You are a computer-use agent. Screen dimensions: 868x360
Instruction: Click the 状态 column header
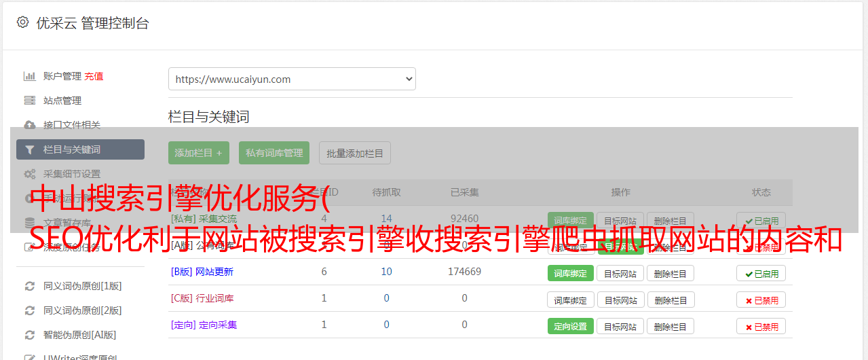tap(761, 192)
